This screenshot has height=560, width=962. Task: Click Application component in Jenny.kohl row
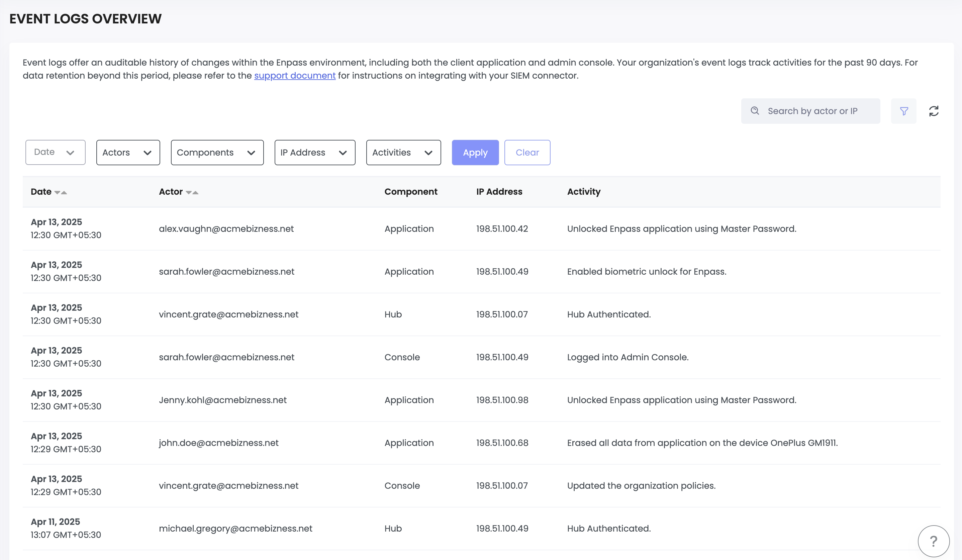coord(409,400)
